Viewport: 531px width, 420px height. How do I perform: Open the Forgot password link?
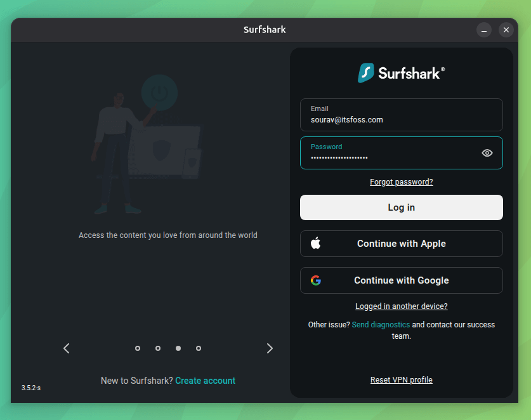pos(402,182)
